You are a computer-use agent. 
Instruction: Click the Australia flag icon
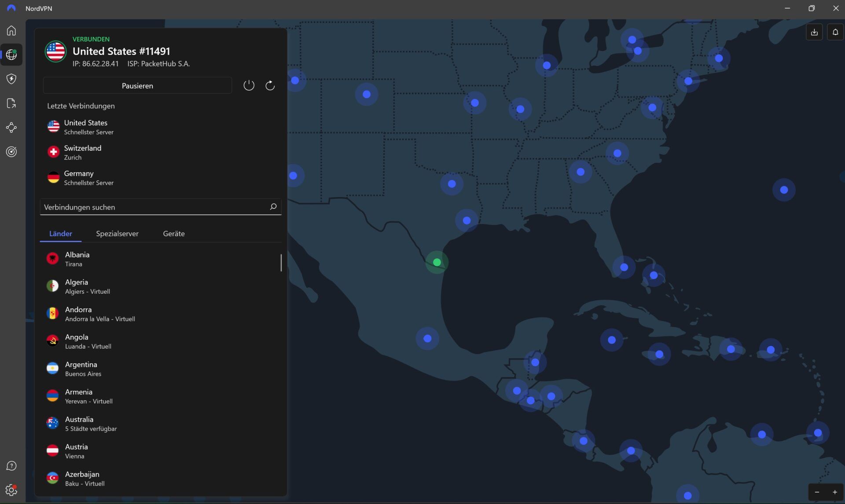click(x=52, y=424)
